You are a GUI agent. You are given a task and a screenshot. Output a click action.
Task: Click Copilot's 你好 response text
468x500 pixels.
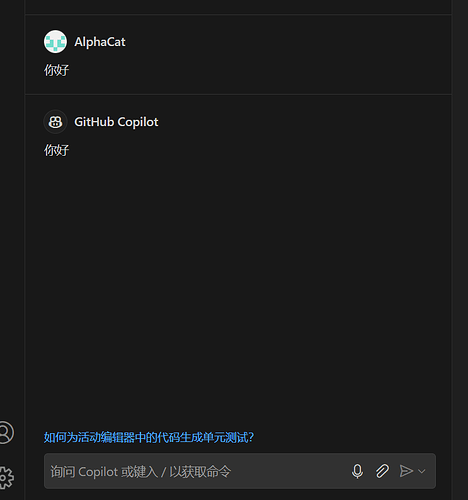[56, 150]
